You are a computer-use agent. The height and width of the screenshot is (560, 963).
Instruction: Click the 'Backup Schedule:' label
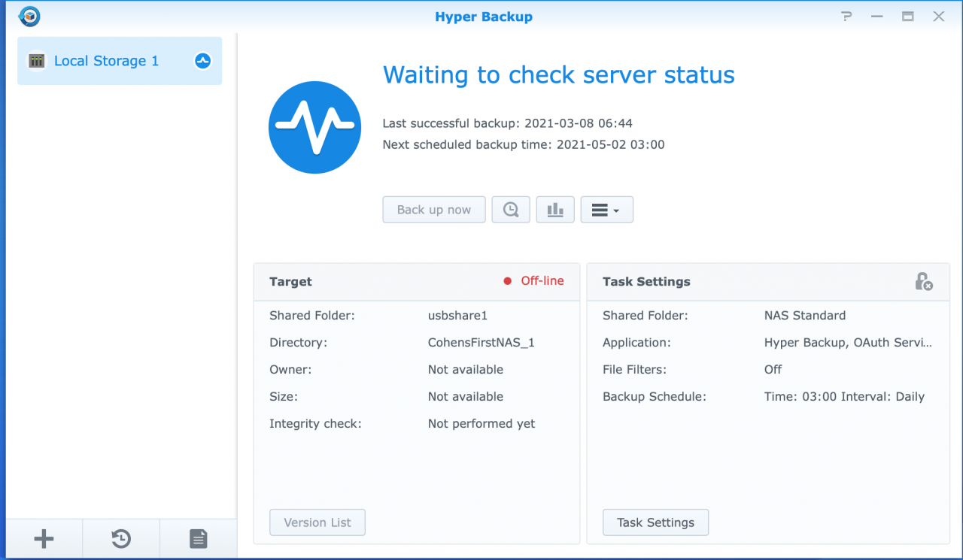pyautogui.click(x=655, y=397)
